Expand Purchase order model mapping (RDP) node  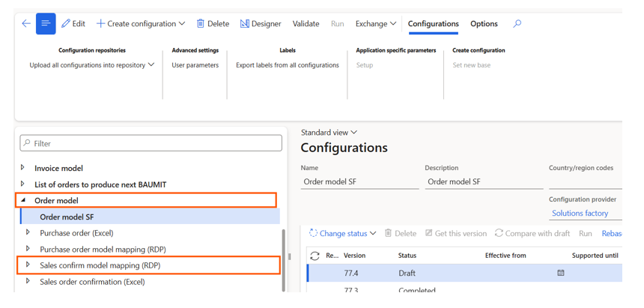pos(28,249)
